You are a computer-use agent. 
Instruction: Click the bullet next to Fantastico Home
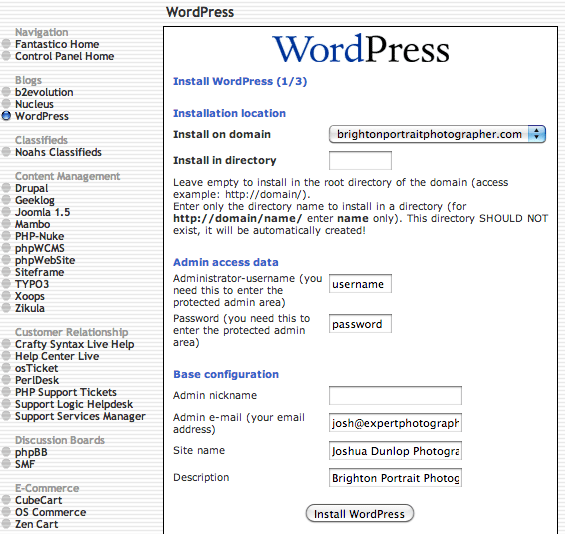(x=6, y=44)
